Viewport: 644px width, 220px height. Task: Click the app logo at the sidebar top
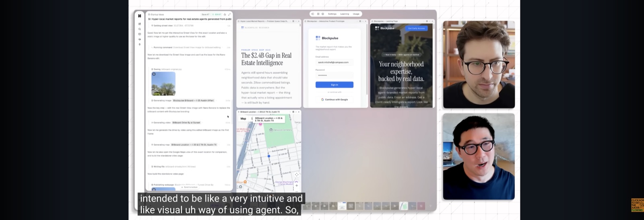pyautogui.click(x=140, y=16)
